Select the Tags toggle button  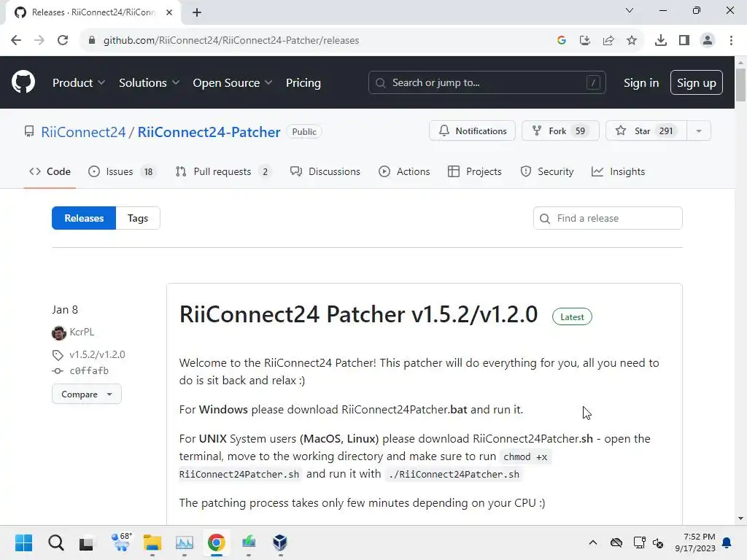[x=138, y=218]
